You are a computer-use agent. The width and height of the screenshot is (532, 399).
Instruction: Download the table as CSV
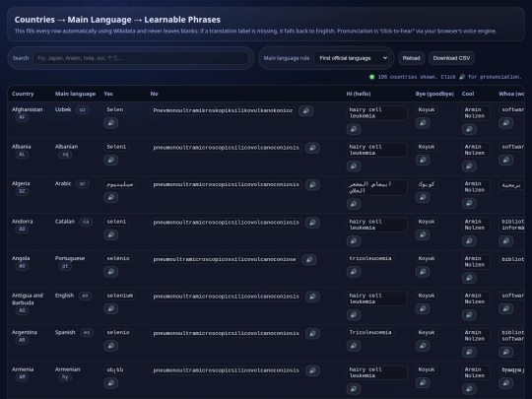click(451, 58)
